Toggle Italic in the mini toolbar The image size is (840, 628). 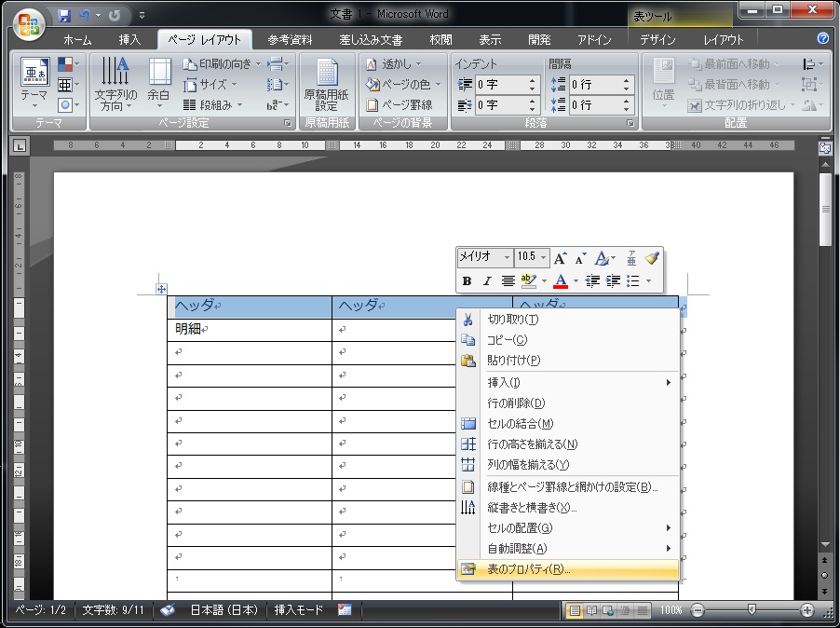coord(486,280)
